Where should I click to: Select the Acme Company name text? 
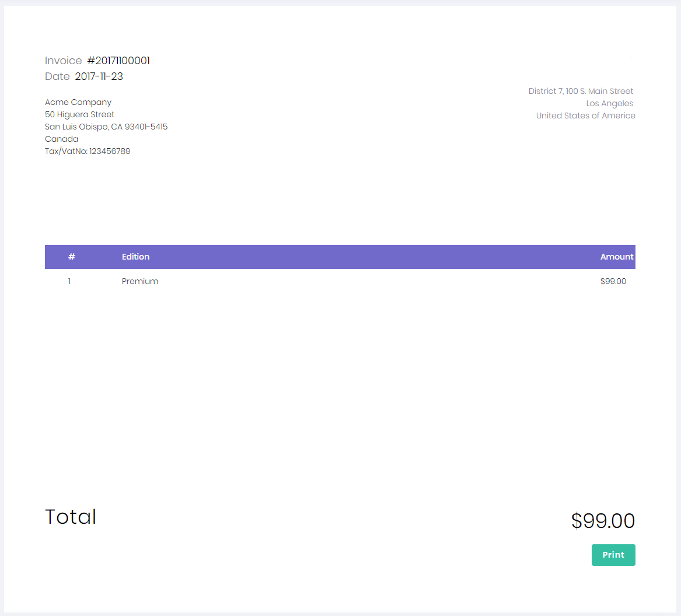pos(78,102)
